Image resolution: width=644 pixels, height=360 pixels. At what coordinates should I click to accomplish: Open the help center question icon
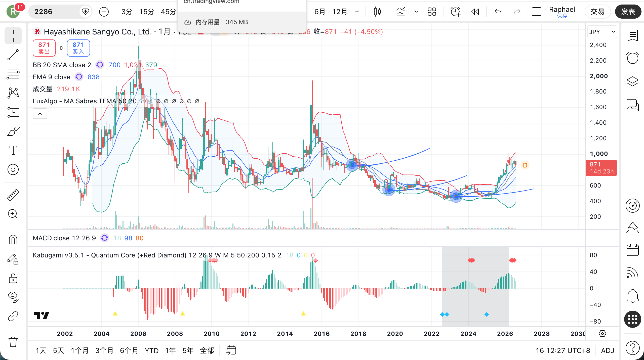click(x=632, y=348)
